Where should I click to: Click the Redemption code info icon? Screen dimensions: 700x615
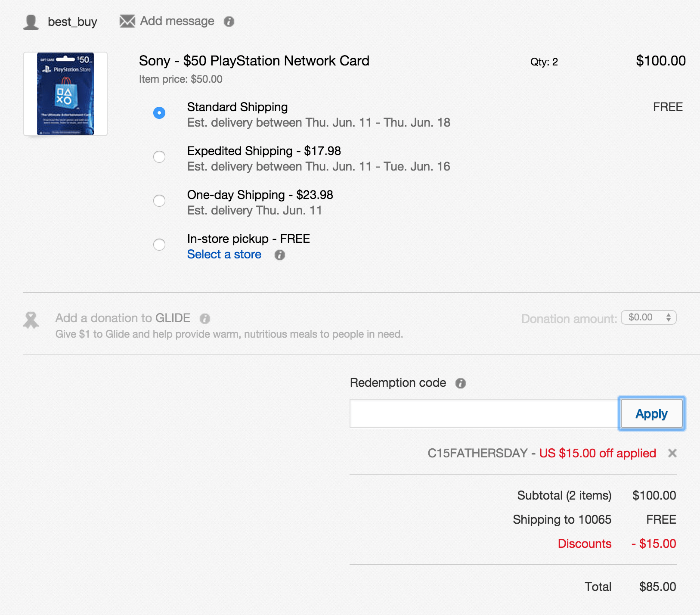tap(461, 383)
